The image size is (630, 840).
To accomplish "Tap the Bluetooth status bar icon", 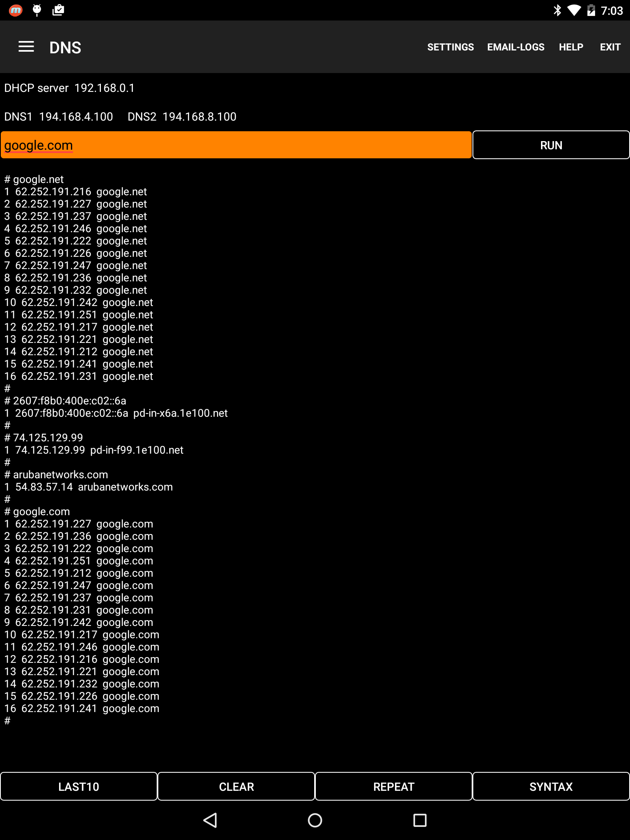I will coord(557,10).
